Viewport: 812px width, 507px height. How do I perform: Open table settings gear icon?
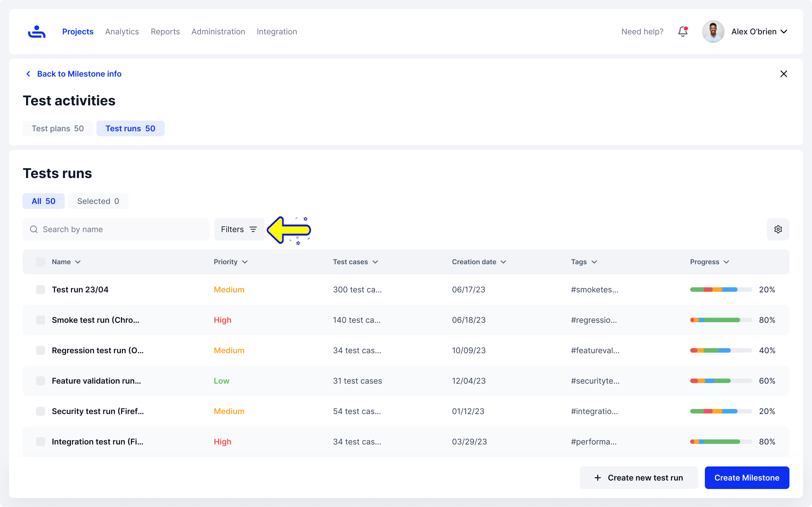coord(778,229)
